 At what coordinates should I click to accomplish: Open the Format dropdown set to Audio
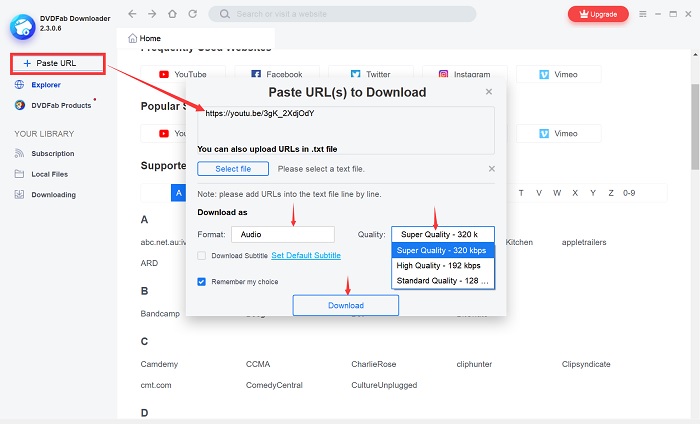[281, 234]
